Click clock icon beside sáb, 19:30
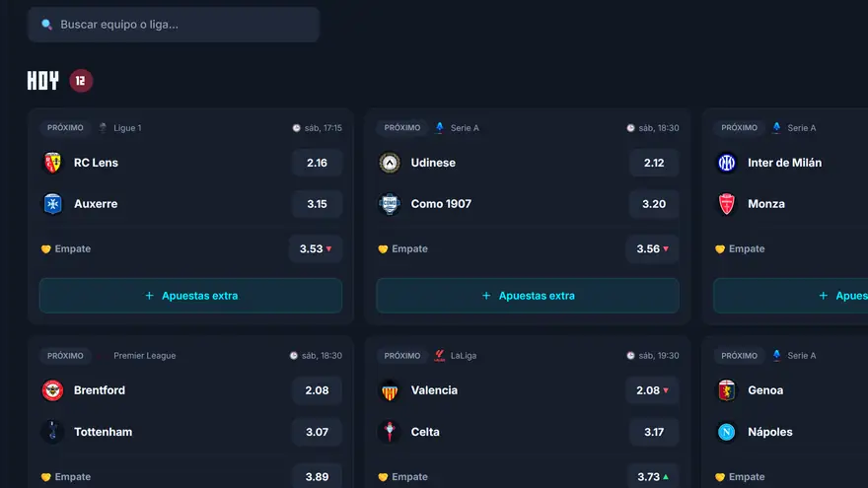868x488 pixels. [630, 355]
